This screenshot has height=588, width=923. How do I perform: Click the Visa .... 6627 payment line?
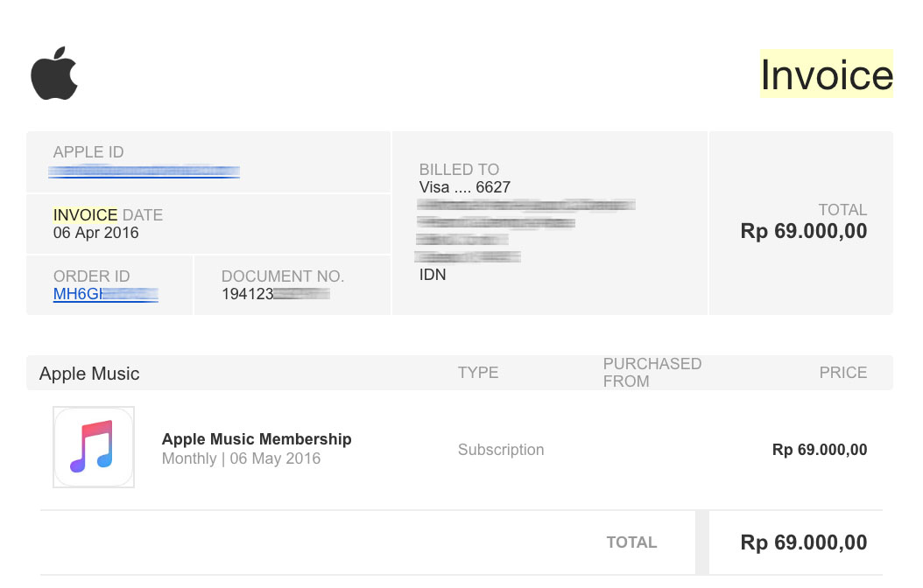tap(464, 187)
